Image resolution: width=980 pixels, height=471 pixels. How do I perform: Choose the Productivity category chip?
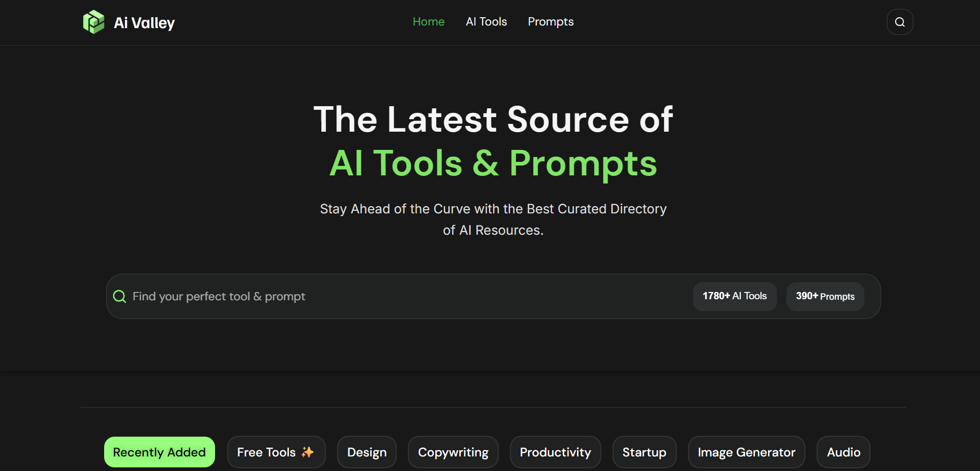pos(555,452)
